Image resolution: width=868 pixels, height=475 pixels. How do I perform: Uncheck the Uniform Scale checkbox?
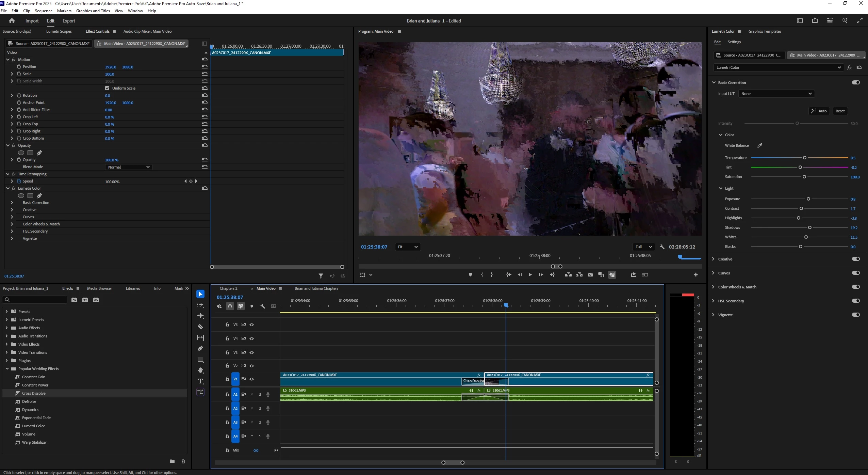[x=107, y=88]
